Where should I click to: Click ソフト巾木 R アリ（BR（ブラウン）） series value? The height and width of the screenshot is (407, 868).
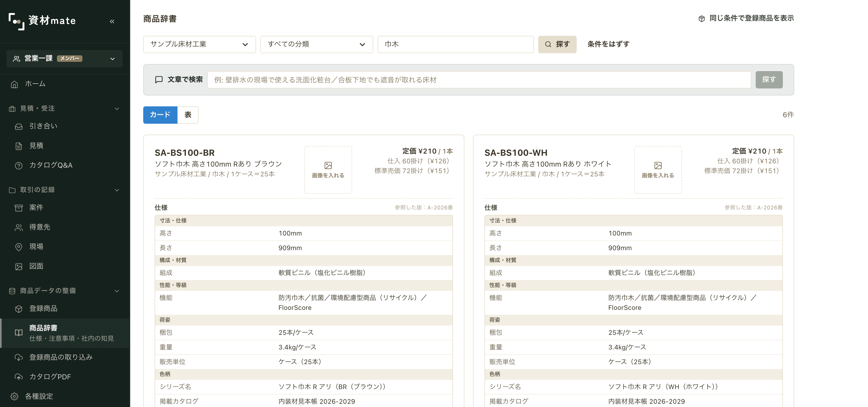331,387
